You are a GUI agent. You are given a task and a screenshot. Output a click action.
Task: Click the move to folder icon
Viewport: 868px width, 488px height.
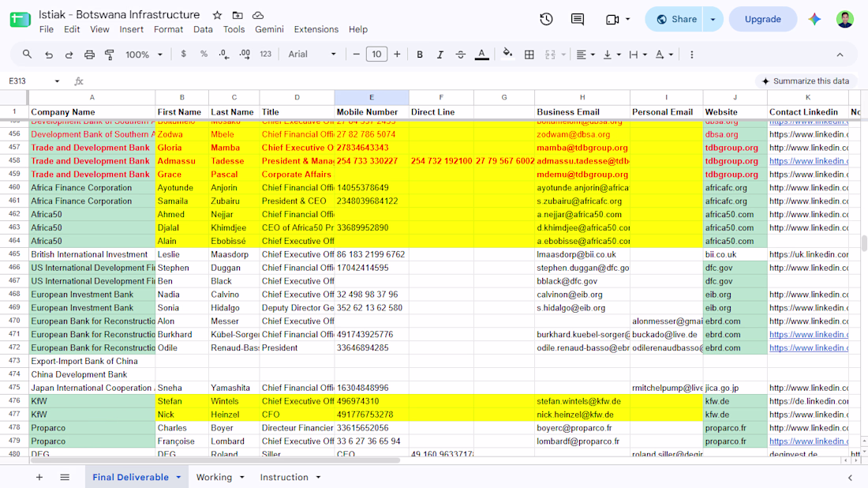click(238, 16)
